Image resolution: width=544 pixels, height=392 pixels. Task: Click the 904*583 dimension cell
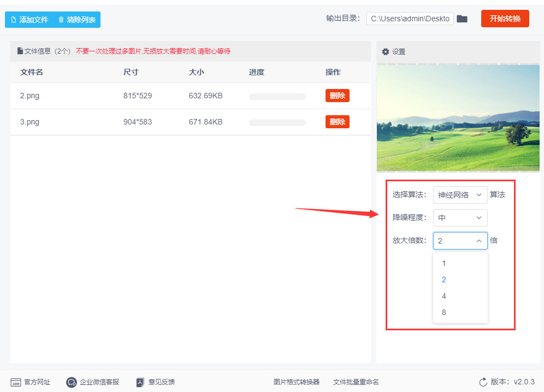click(x=138, y=122)
